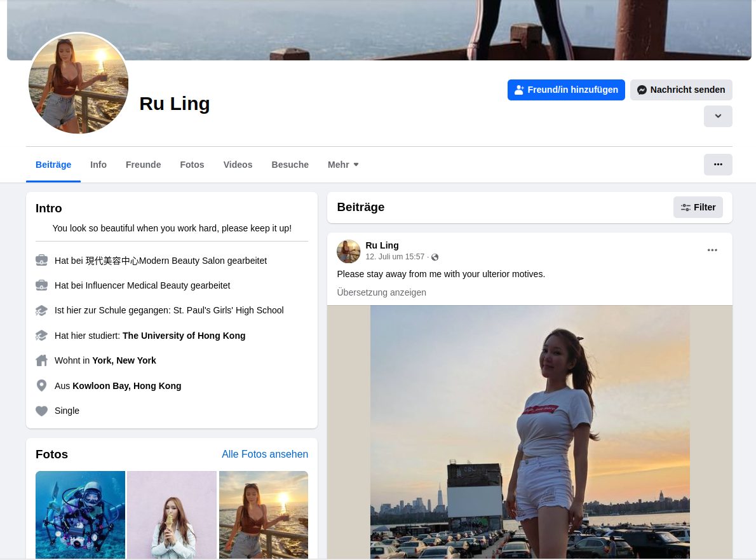Click the Freund/in hinzufügen button

point(566,90)
